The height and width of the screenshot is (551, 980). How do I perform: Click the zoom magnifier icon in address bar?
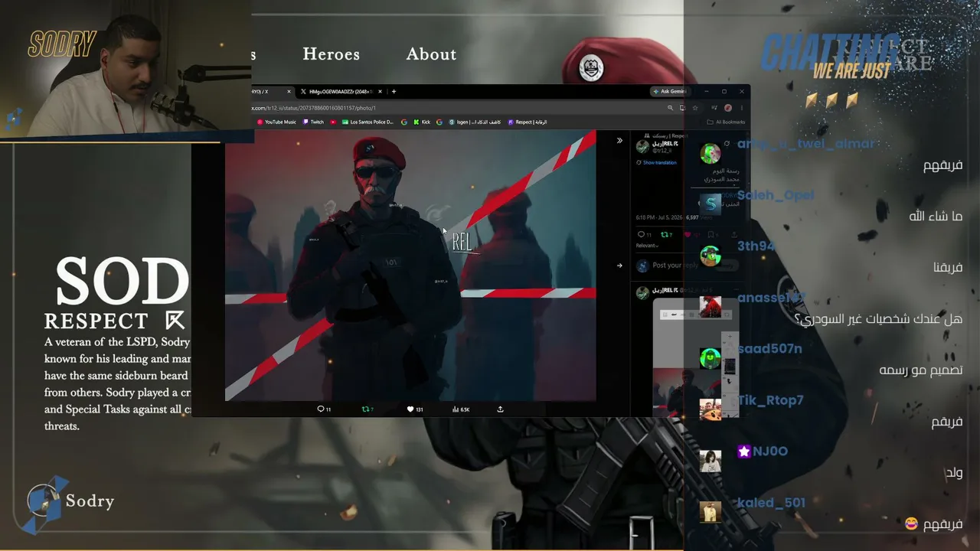[x=670, y=108]
